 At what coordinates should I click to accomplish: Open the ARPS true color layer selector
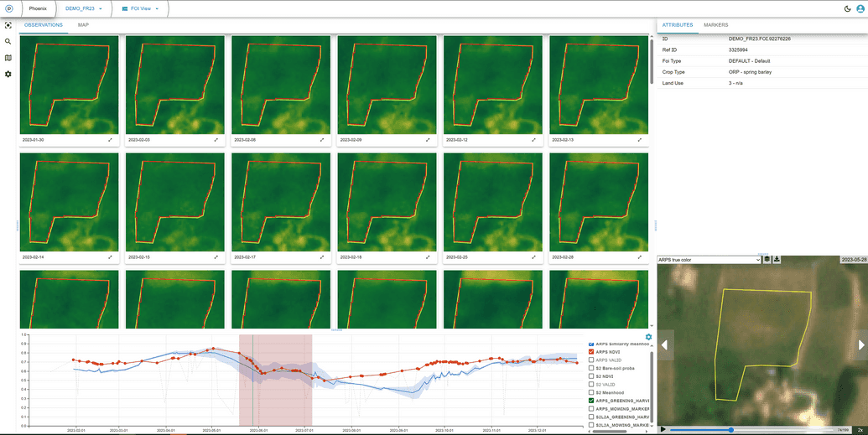(x=709, y=260)
